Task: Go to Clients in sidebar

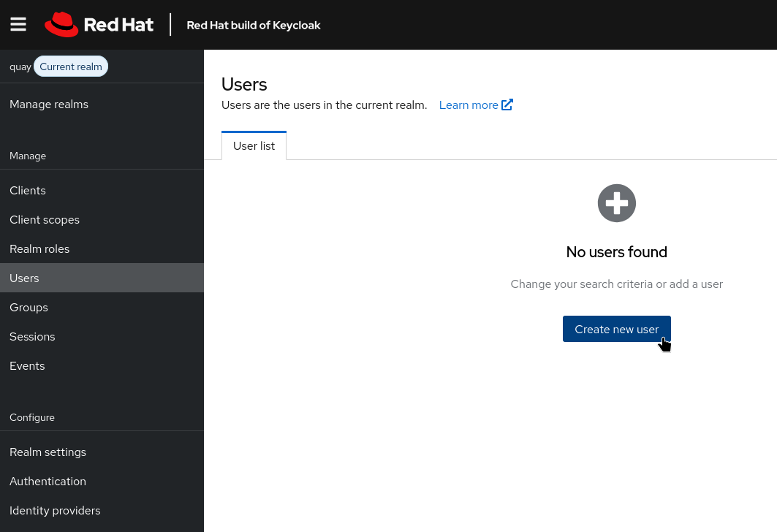Action: (x=28, y=191)
